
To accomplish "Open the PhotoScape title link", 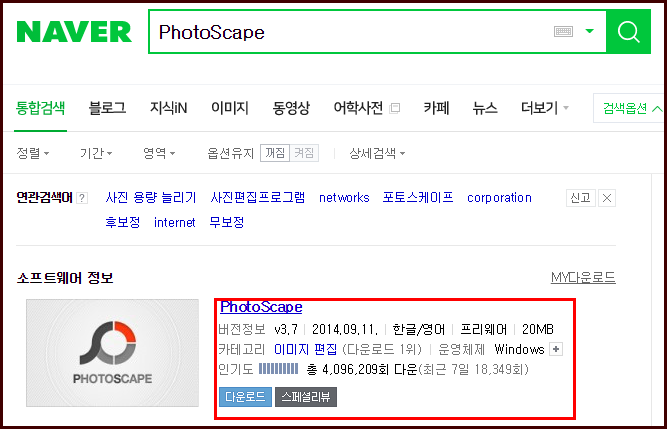I will [x=261, y=307].
